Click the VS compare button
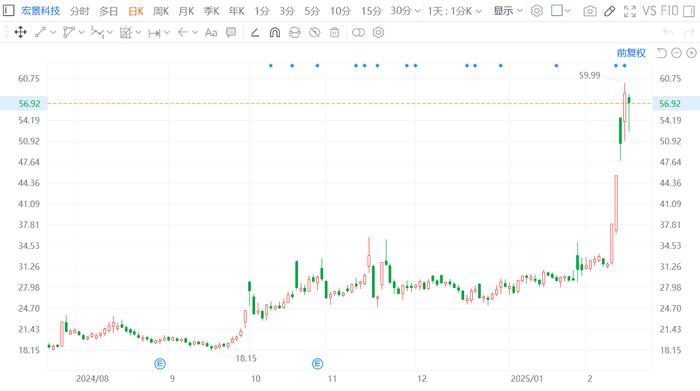 (x=649, y=11)
